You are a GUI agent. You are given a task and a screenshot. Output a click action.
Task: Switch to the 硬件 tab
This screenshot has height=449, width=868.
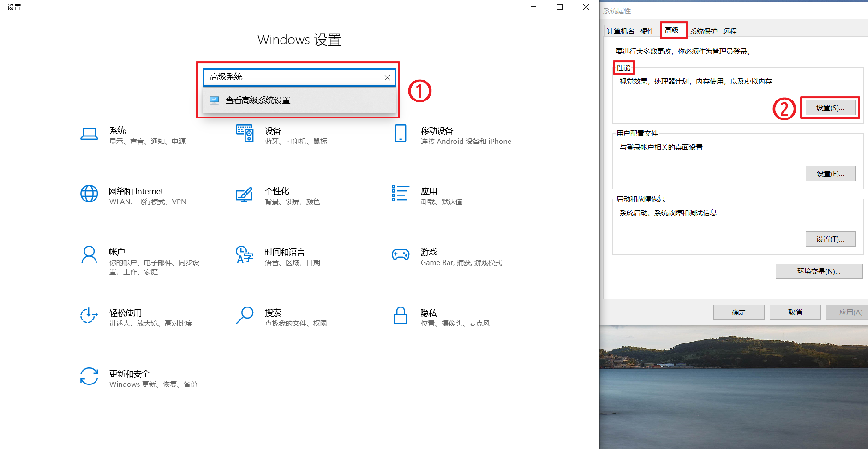coord(647,31)
